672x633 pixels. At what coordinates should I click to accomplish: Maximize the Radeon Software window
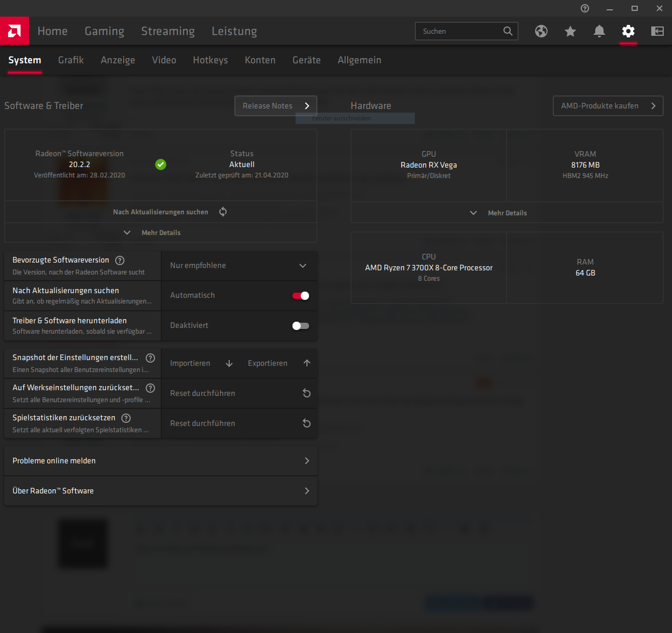tap(635, 8)
